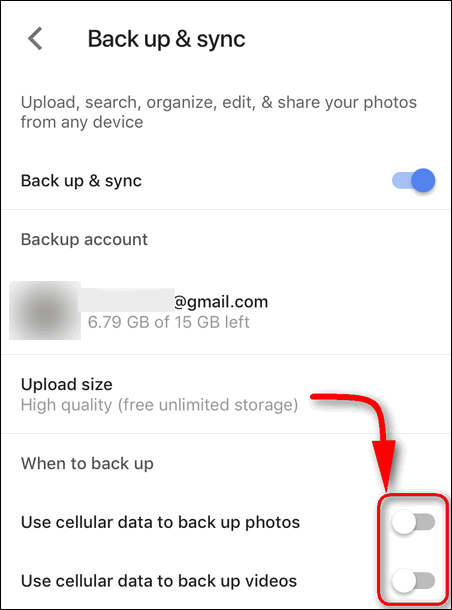Click the words from any device in description

click(x=82, y=122)
